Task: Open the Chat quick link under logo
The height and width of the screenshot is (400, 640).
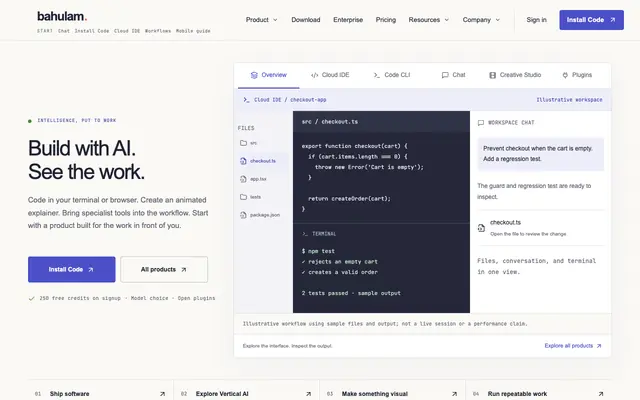Action: click(x=64, y=31)
